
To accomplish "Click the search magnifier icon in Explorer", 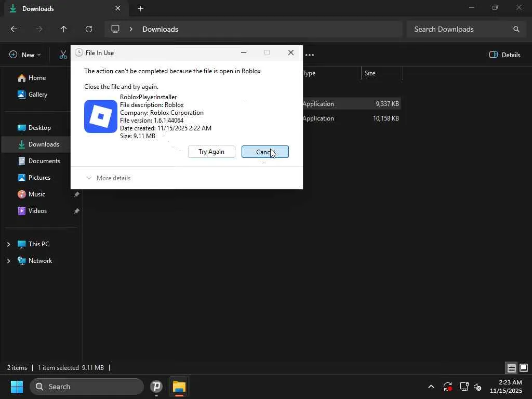I will click(x=516, y=29).
